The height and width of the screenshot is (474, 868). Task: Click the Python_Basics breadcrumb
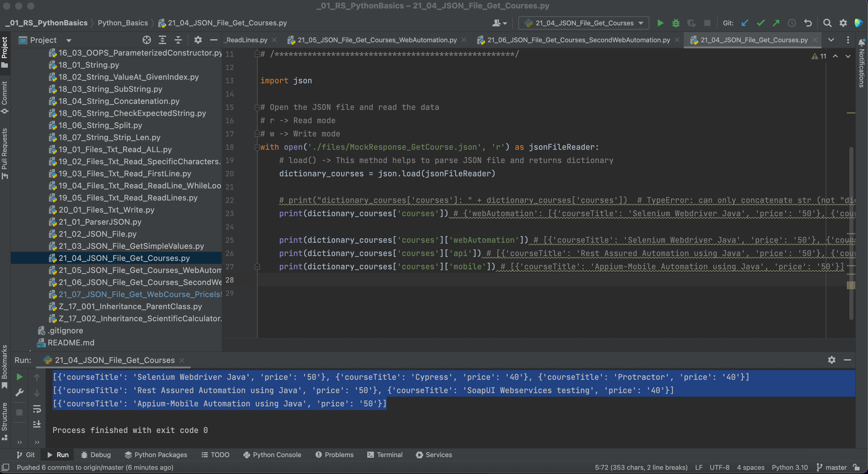(123, 23)
